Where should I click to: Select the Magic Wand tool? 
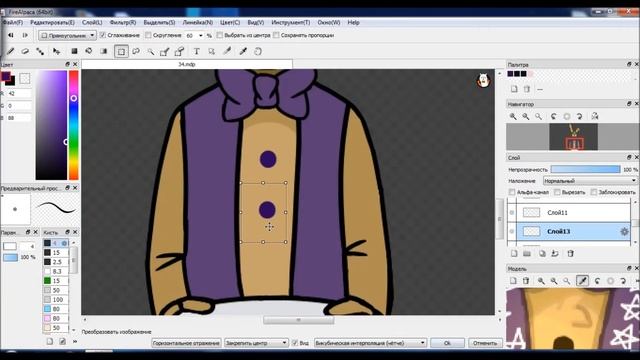click(x=151, y=51)
